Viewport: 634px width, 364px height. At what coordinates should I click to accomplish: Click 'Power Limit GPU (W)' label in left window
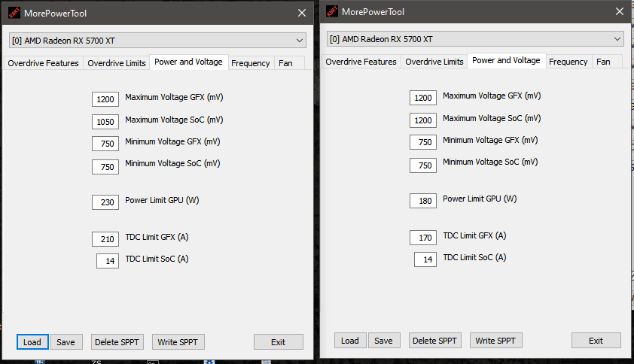(162, 200)
